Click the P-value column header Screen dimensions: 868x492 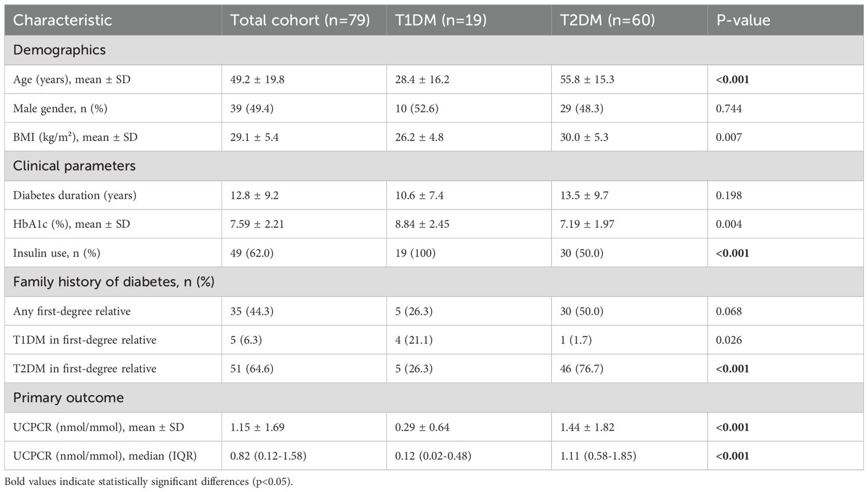(743, 20)
